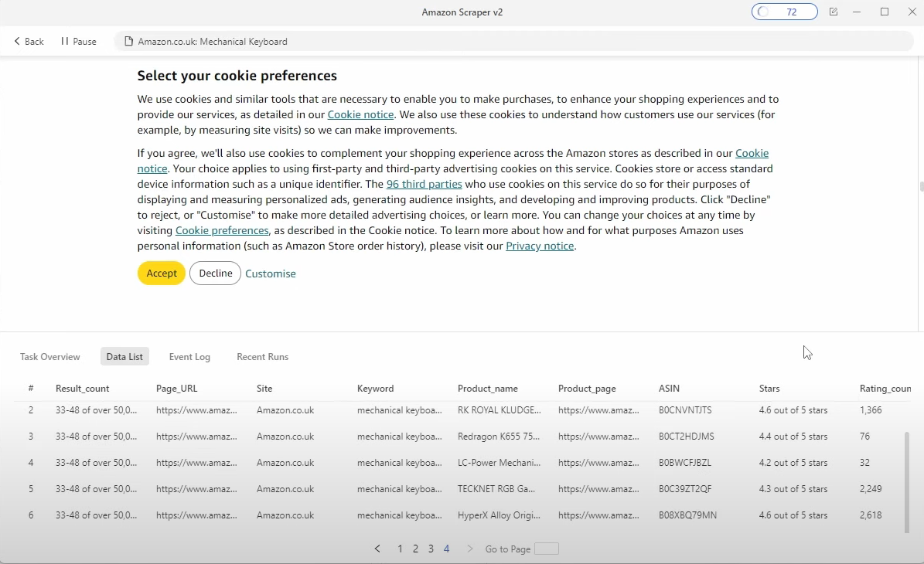Click the Product_name column header

tap(488, 389)
